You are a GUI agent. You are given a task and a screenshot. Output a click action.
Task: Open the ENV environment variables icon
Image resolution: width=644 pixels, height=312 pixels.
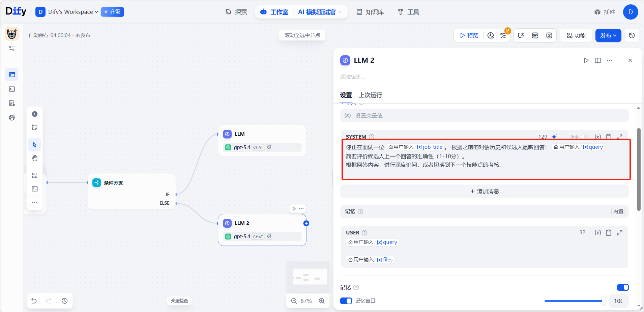click(x=535, y=35)
